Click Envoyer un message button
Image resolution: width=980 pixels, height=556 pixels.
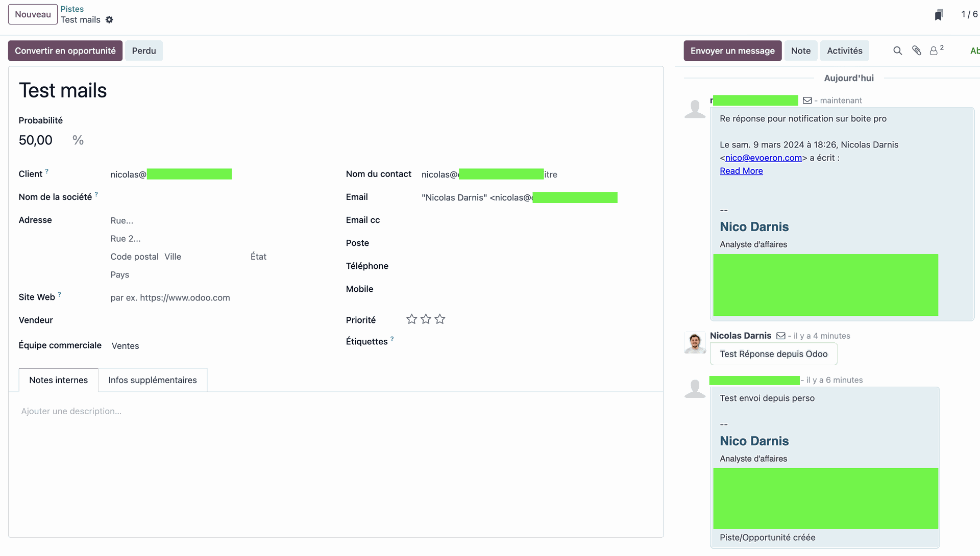tap(732, 50)
